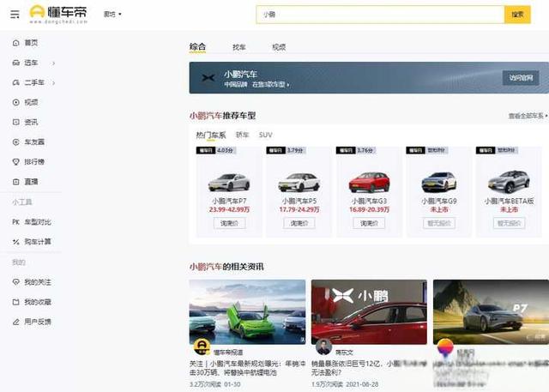Open article about 12亿 loss
The height and width of the screenshot is (392, 549).
pyautogui.click(x=369, y=368)
